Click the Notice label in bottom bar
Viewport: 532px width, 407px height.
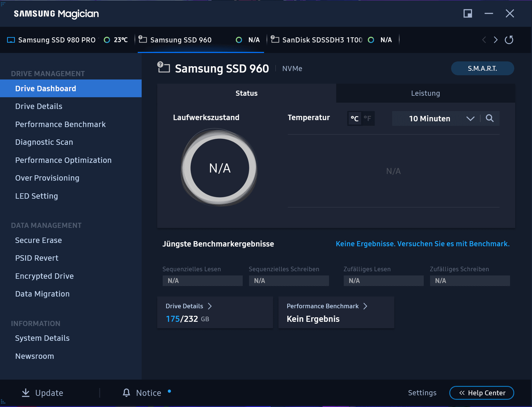pos(149,393)
